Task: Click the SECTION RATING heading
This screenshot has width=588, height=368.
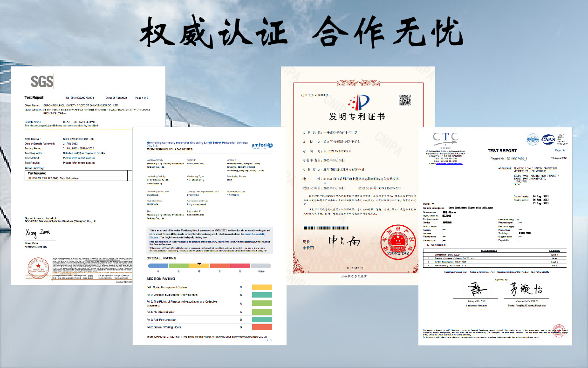Action: tap(161, 278)
